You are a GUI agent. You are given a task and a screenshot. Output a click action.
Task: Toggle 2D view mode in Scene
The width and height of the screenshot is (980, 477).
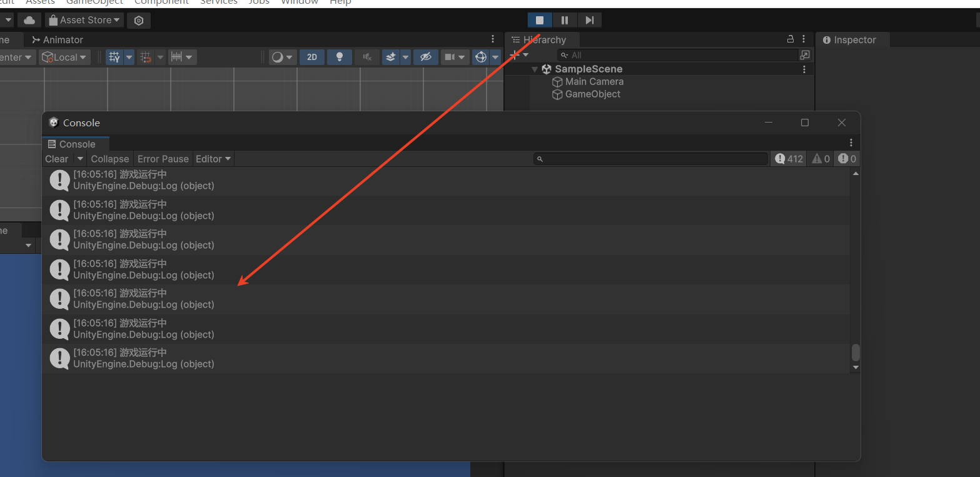[312, 57]
